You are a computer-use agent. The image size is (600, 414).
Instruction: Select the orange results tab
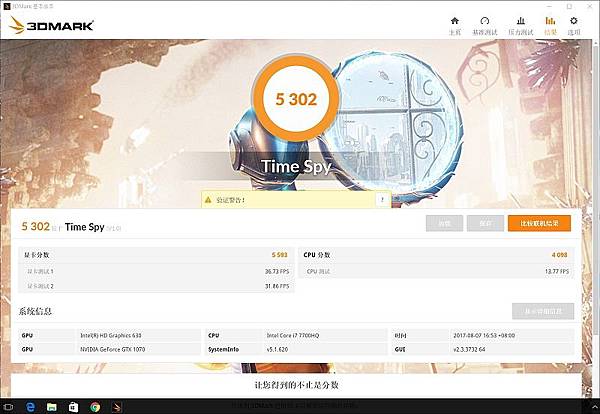[x=550, y=25]
